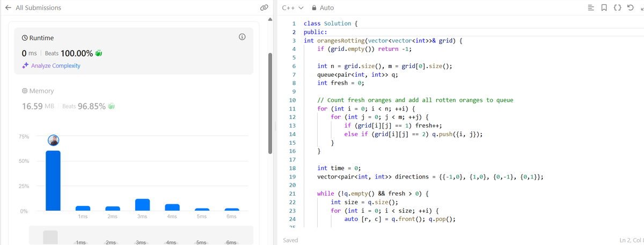Click the 'while (!q.empty() && fresh > 0)' line
644x245 pixels.
point(372,194)
